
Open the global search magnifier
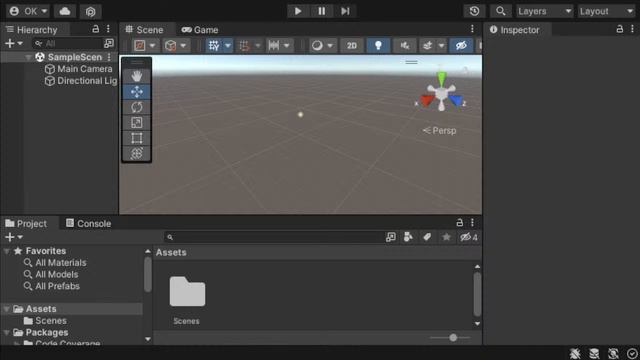click(x=500, y=11)
